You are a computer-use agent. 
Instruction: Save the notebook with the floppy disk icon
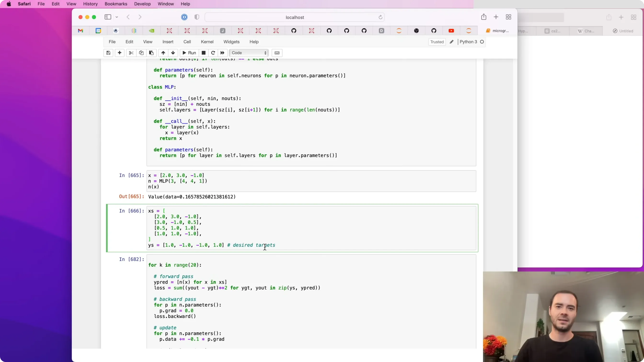(x=108, y=53)
